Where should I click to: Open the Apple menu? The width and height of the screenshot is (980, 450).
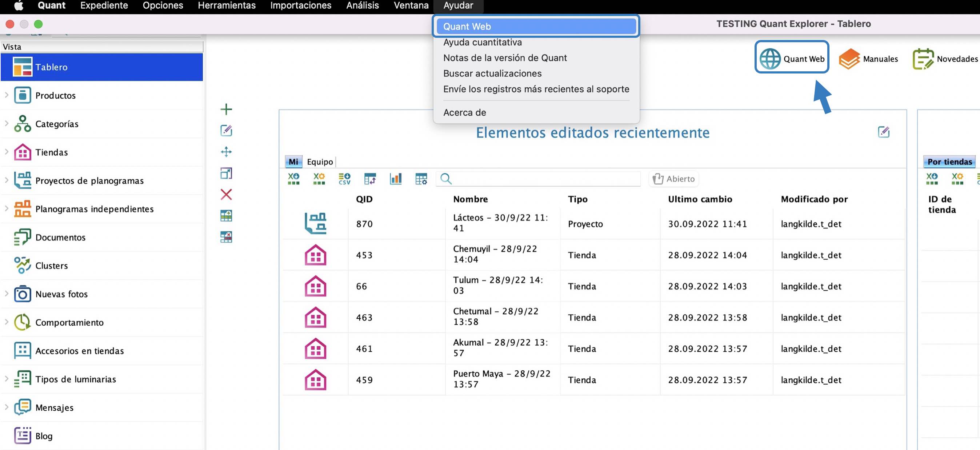pos(19,5)
